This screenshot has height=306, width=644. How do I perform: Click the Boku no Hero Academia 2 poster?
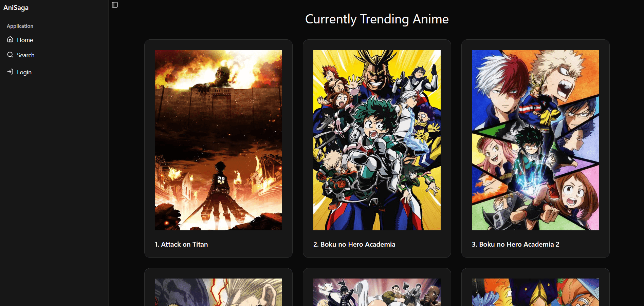tap(535, 139)
